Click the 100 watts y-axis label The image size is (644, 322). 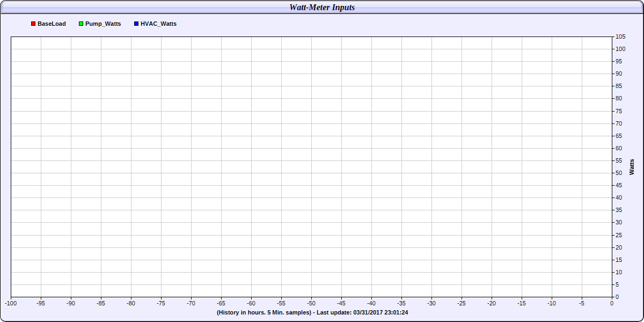pyautogui.click(x=620, y=49)
